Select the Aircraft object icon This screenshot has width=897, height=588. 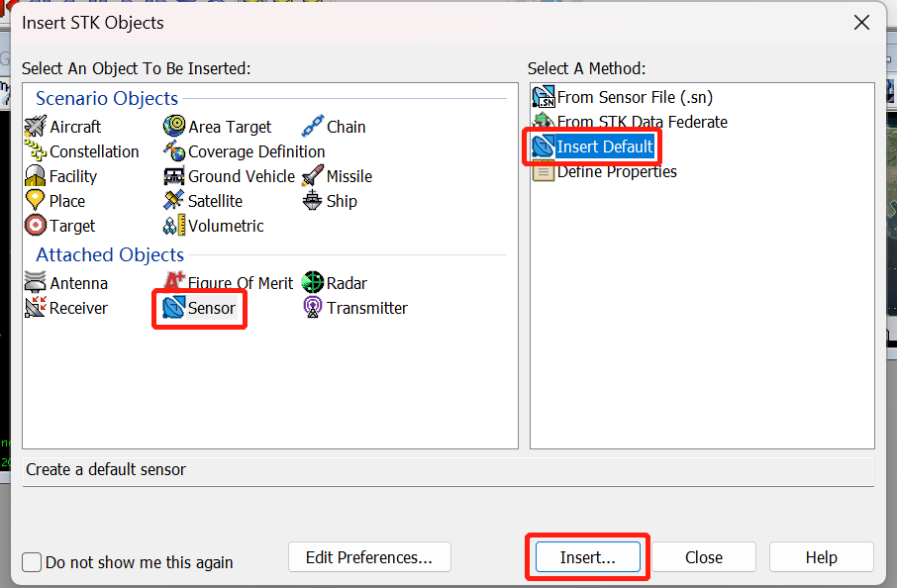[x=36, y=127]
